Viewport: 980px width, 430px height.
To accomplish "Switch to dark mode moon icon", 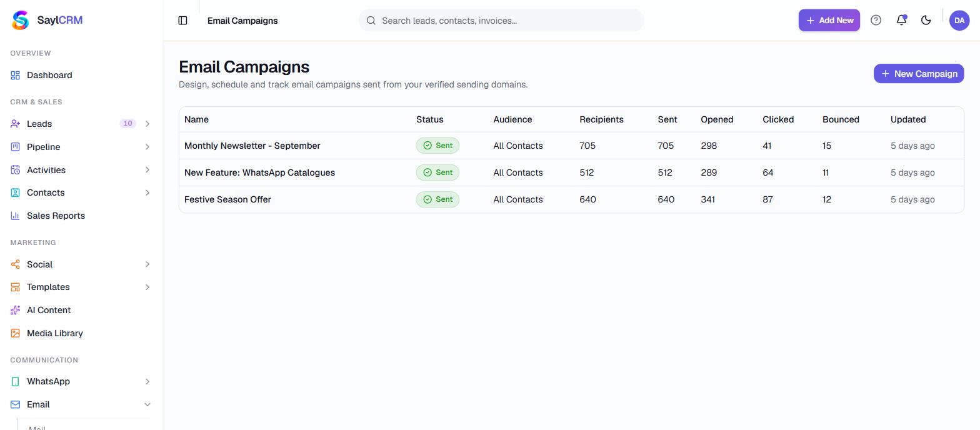I will pos(926,20).
